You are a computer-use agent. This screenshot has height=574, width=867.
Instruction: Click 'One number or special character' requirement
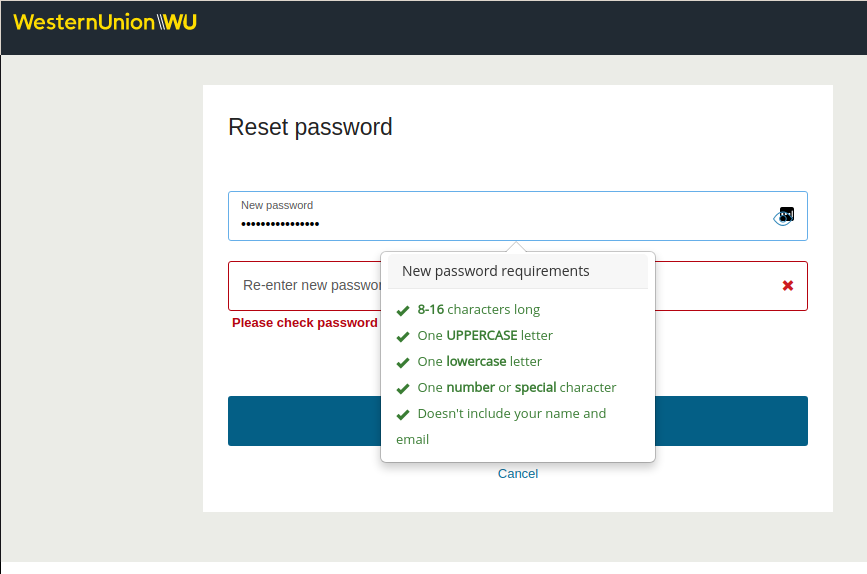tap(516, 388)
